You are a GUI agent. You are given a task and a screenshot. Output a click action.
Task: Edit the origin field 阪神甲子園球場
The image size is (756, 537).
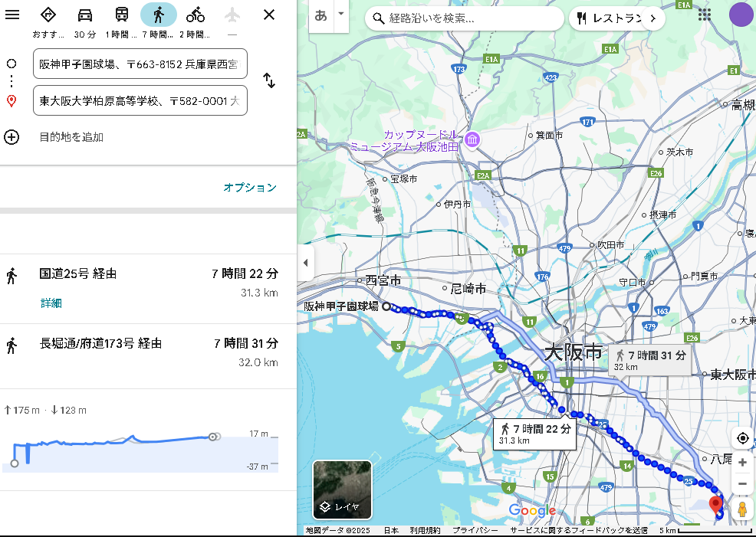pyautogui.click(x=140, y=64)
